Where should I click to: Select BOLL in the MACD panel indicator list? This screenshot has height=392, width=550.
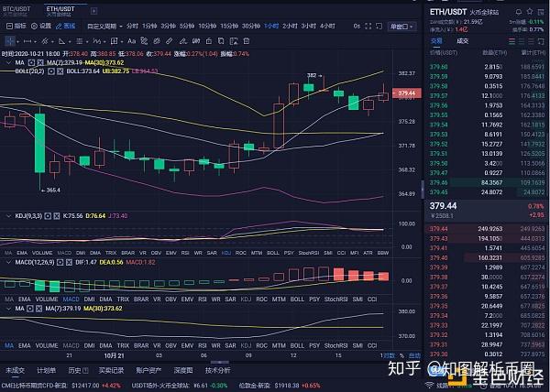297,299
